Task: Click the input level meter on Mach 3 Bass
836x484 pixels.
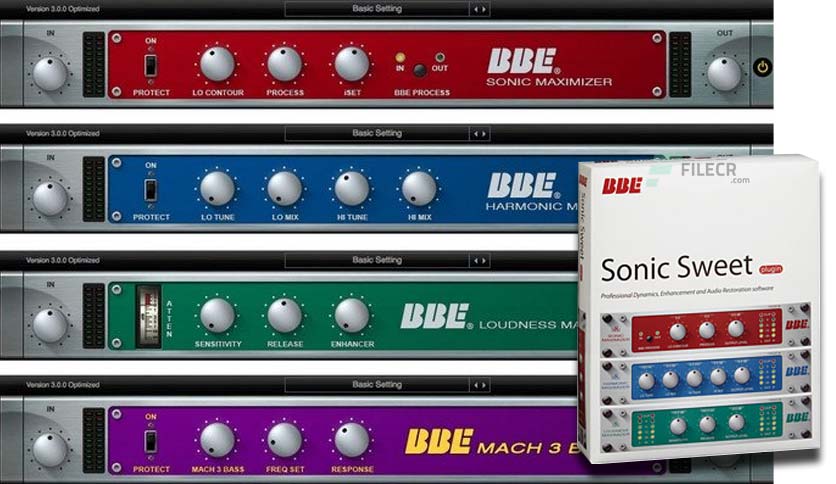Action: coord(94,441)
